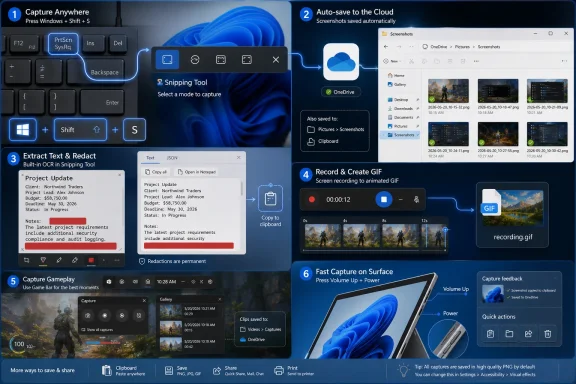Click the Clipboard option in the bottom bar
Image resolution: width=576 pixels, height=384 pixels.
[x=123, y=370]
